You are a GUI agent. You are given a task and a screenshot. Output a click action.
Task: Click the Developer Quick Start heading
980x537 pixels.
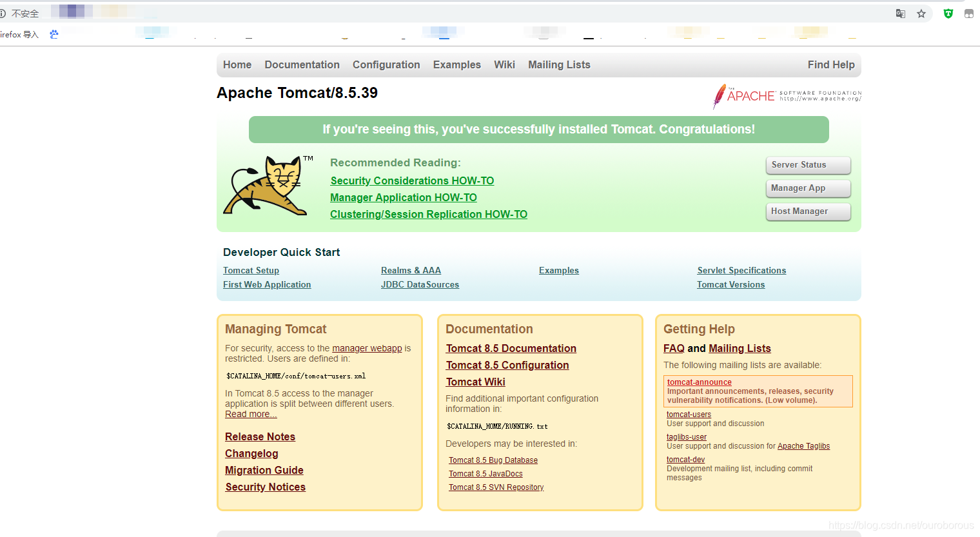click(281, 253)
